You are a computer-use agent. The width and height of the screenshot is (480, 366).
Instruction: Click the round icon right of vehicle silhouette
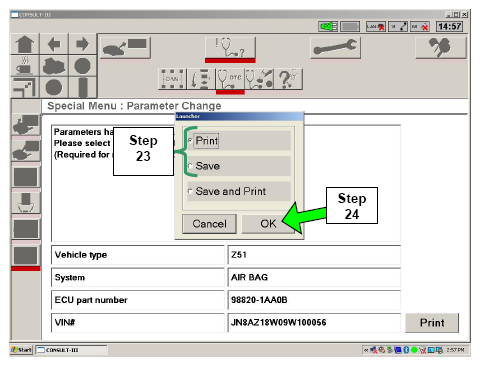82,66
